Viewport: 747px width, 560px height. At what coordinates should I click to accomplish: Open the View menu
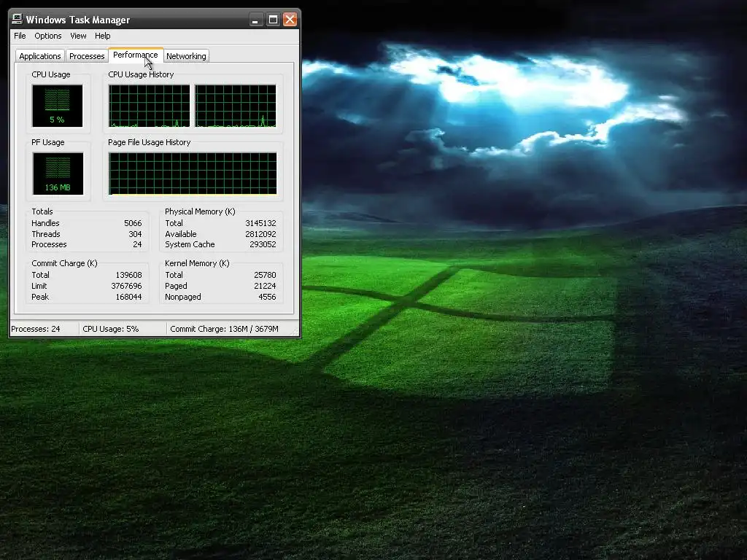click(x=78, y=36)
